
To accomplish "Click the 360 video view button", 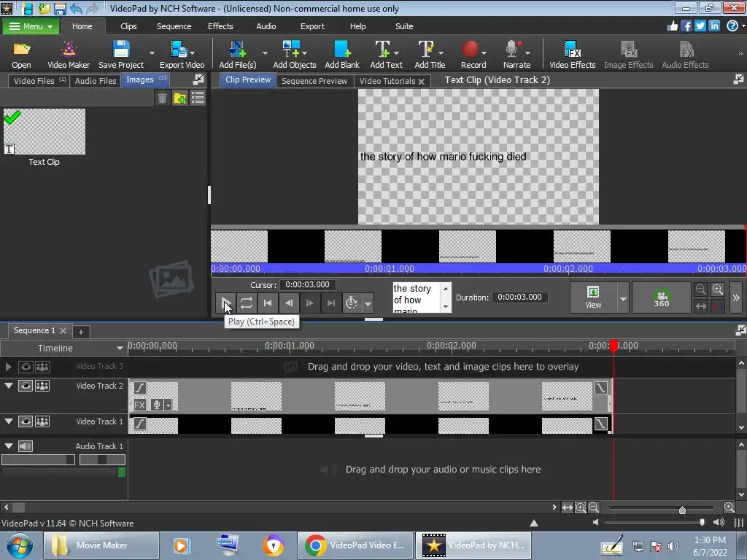I will click(x=661, y=297).
